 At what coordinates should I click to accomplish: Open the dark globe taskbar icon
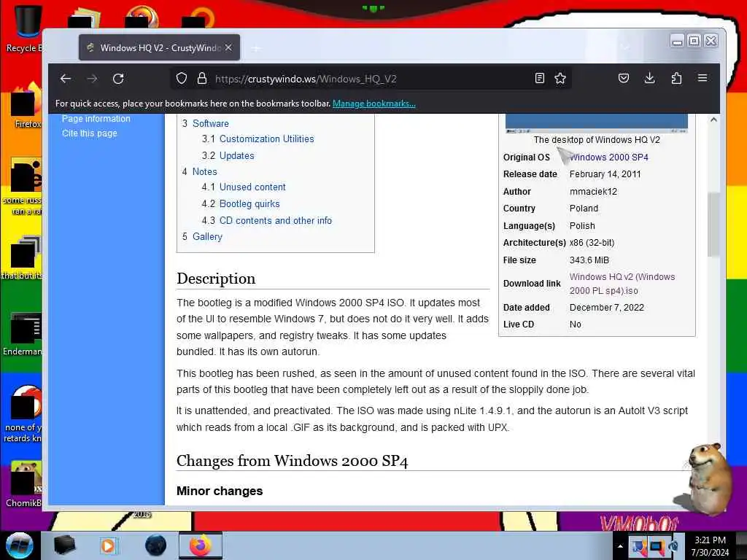pos(156,545)
